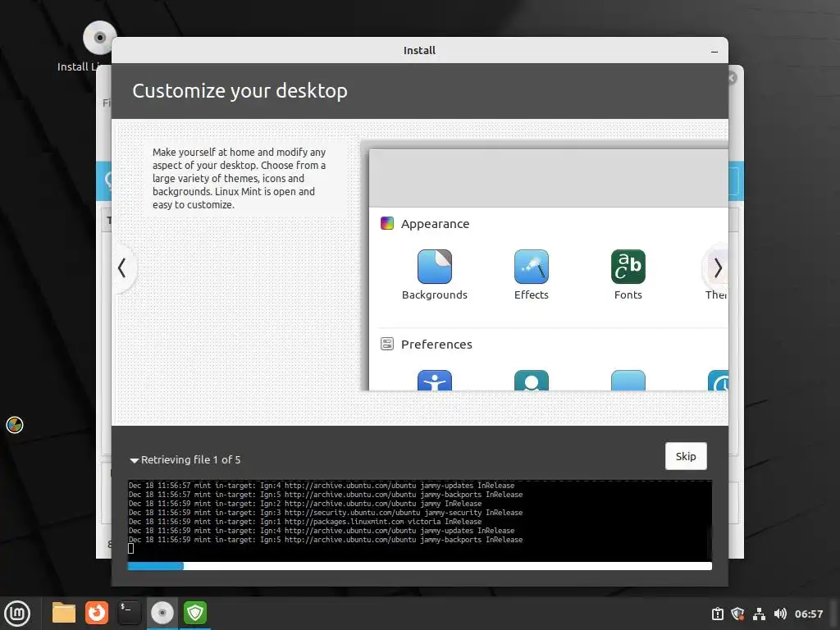Open the Install Linux Mint desktop icon
This screenshot has width=840, height=630.
point(99,39)
